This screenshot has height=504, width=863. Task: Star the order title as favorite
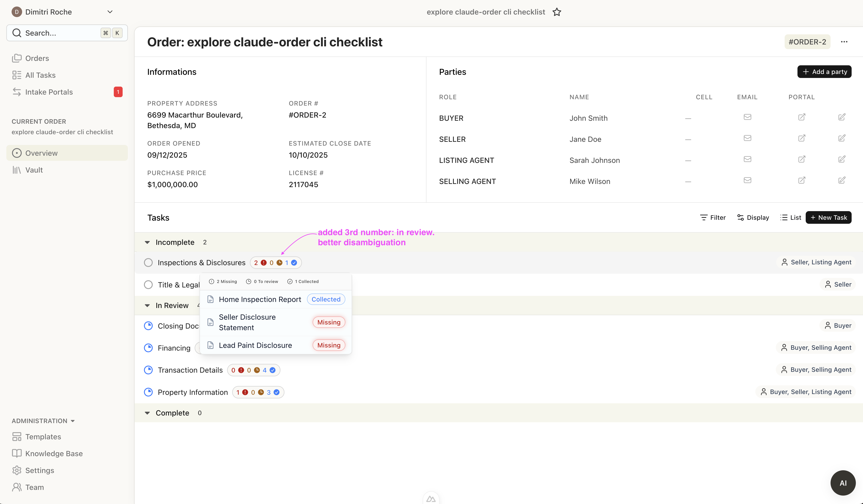(556, 12)
